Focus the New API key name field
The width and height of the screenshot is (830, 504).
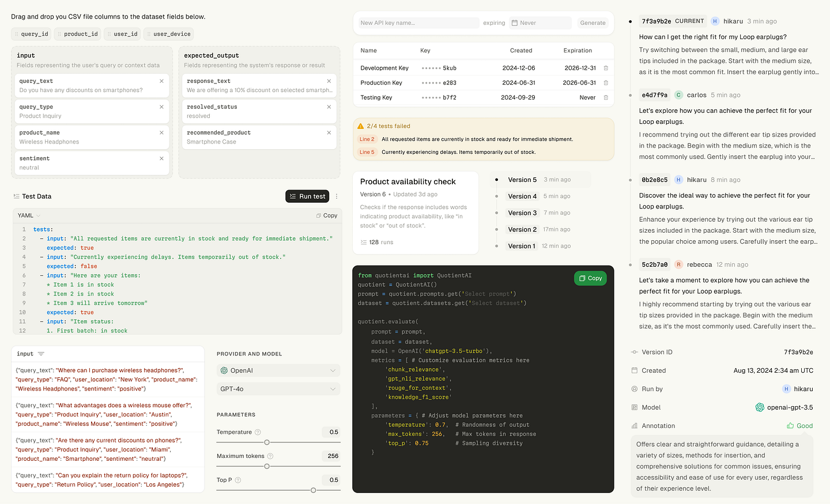418,23
